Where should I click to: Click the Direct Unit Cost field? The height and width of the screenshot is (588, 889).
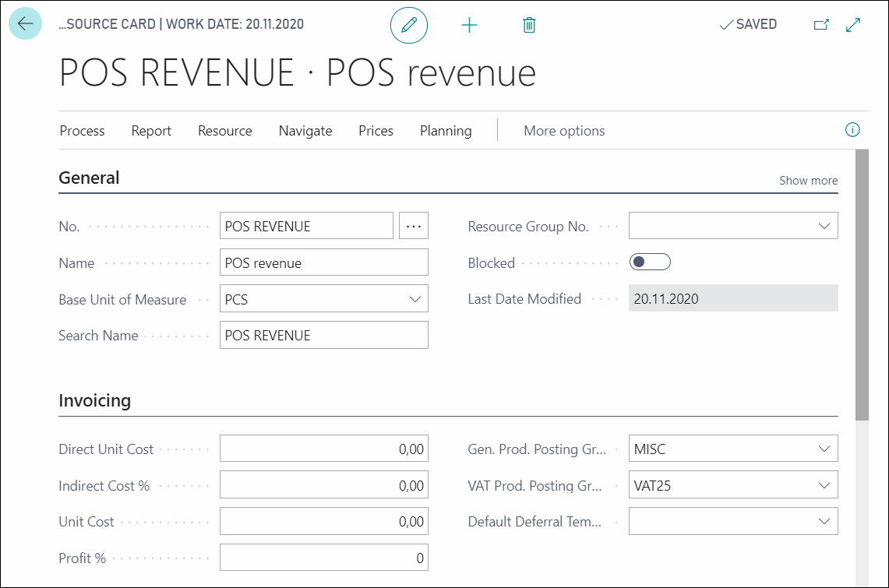point(324,449)
